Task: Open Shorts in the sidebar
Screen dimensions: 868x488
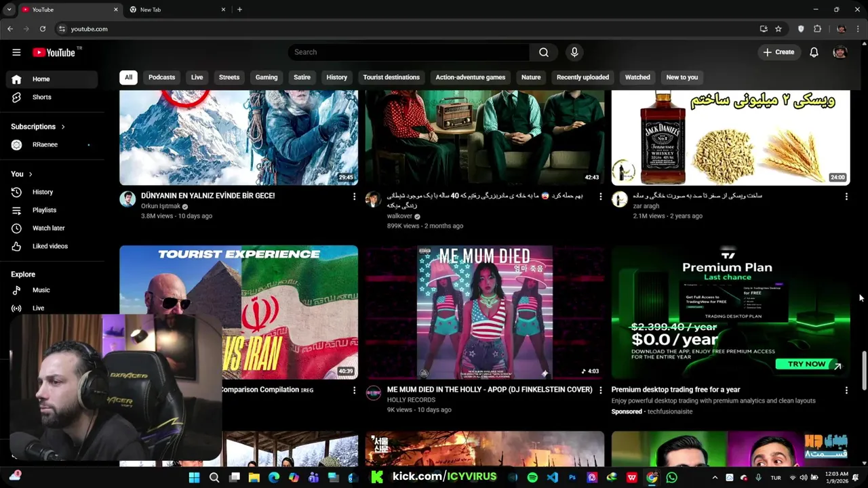Action: pos(52,97)
